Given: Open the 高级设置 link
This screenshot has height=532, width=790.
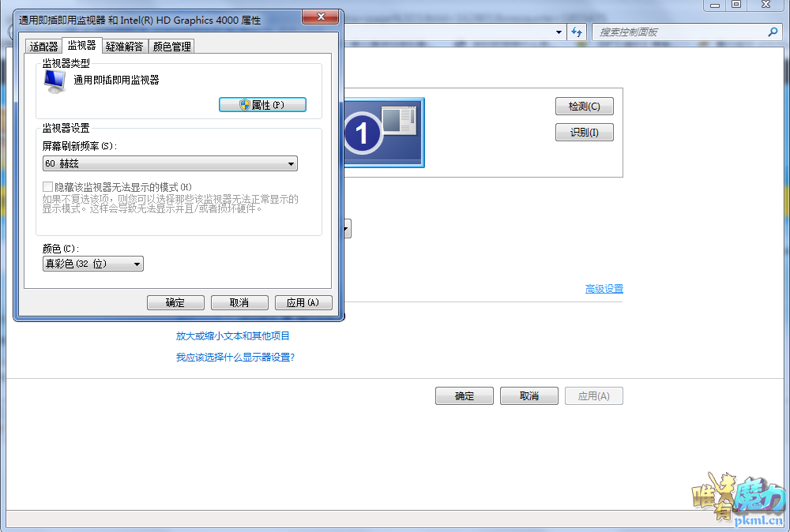Looking at the screenshot, I should click(604, 289).
